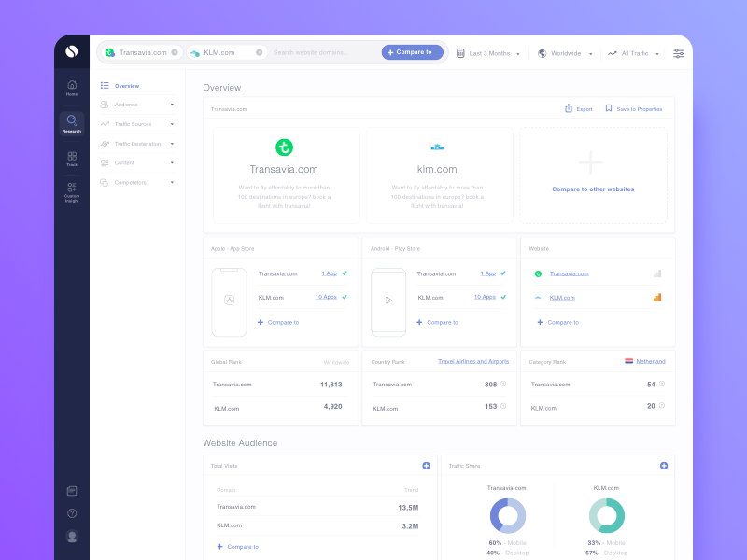This screenshot has height=560, width=747.
Task: Open the help question mark icon
Action: pos(72,513)
